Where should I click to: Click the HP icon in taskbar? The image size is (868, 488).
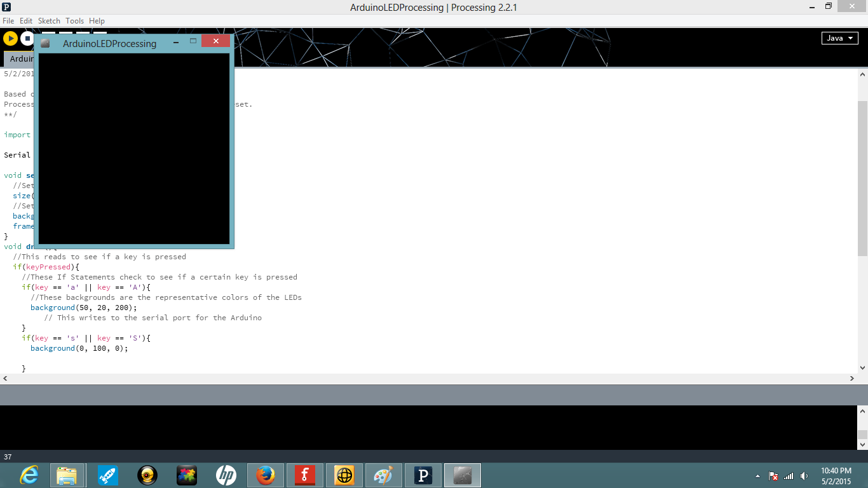point(226,475)
